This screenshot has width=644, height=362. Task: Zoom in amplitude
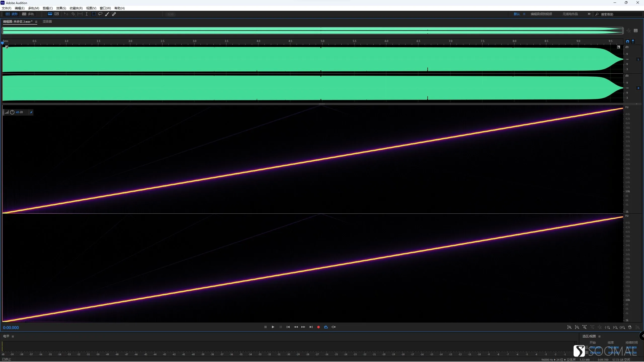tap(569, 327)
